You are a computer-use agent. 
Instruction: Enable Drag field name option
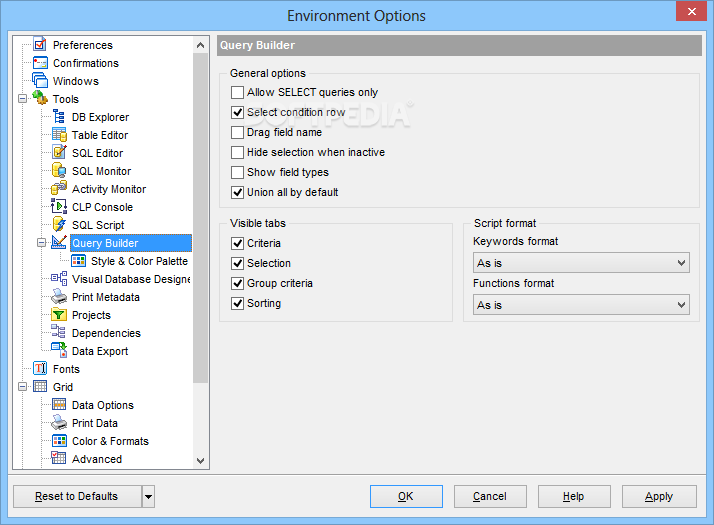click(237, 133)
